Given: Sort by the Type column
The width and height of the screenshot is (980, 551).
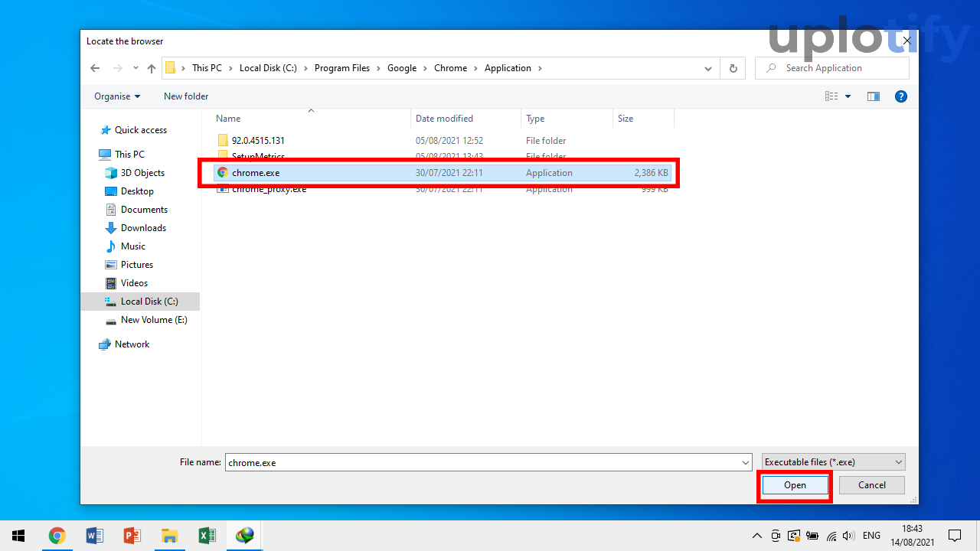Looking at the screenshot, I should tap(535, 119).
